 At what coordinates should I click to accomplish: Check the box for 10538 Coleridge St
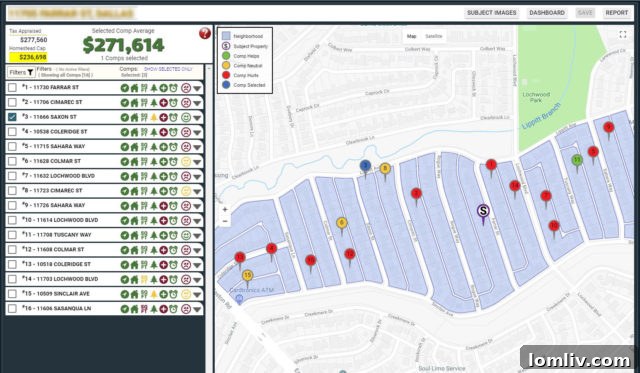(x=13, y=132)
